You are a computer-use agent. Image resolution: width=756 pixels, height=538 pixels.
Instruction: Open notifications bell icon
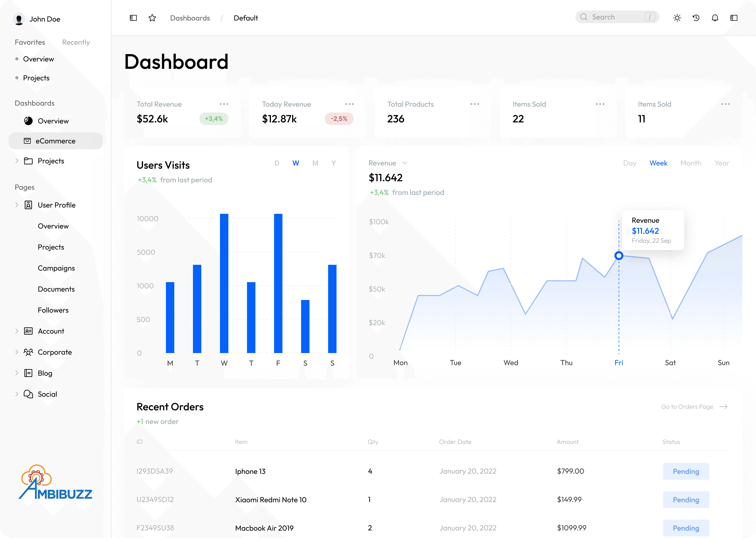715,18
